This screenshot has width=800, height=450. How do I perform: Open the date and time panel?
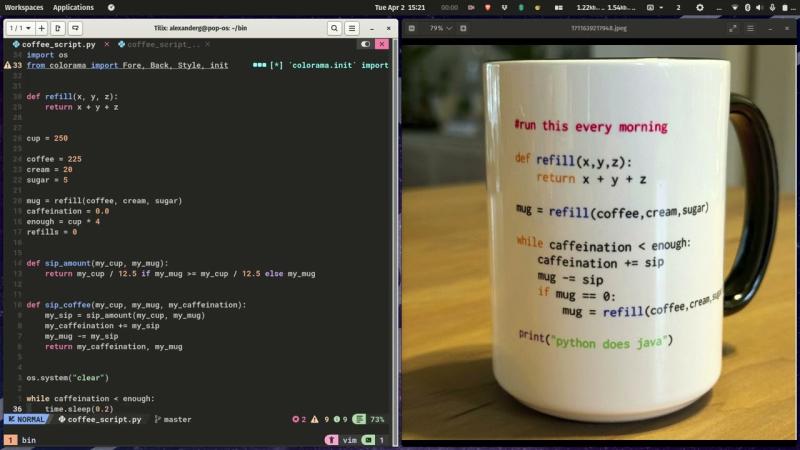click(400, 8)
